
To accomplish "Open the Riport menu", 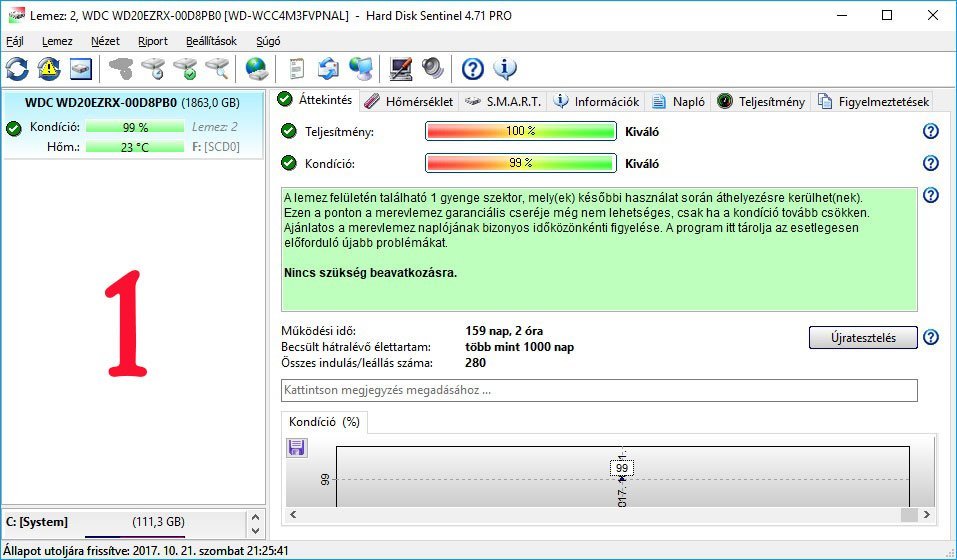I will 153,41.
